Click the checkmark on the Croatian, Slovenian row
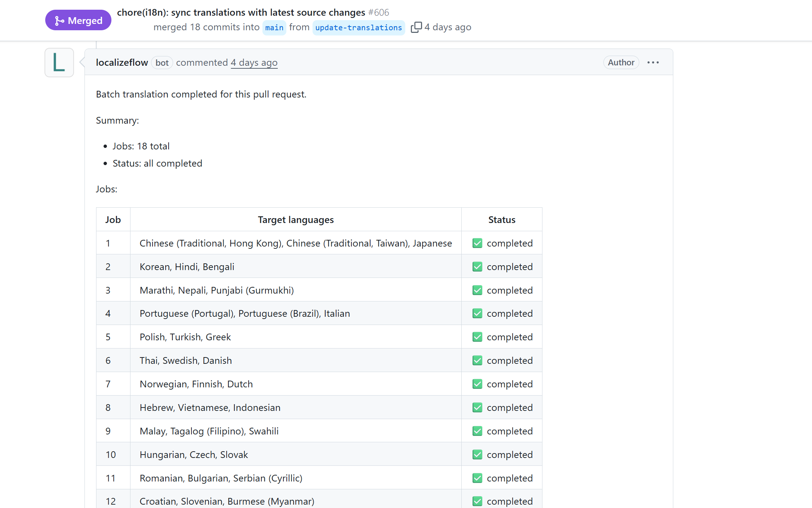Screen dimensions: 812x508 (x=477, y=501)
